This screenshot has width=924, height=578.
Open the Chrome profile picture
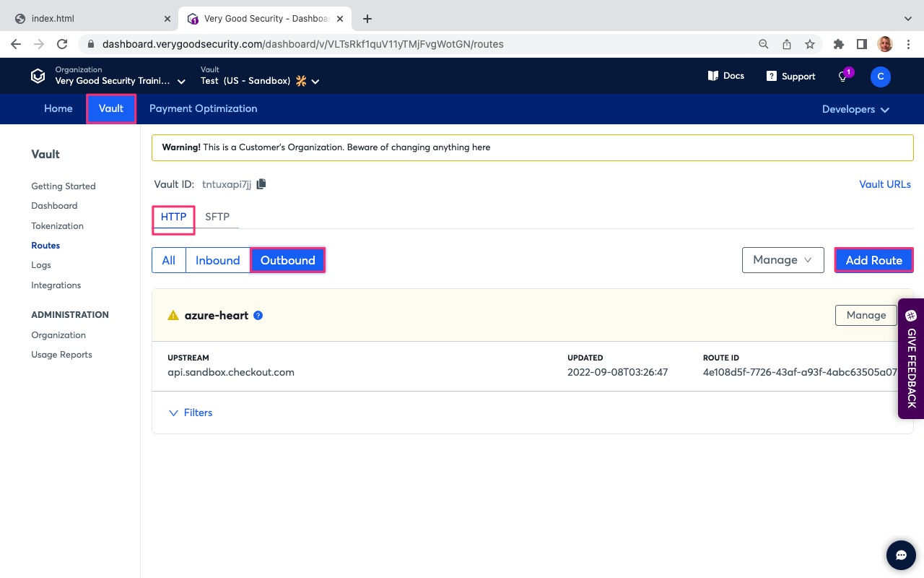pyautogui.click(x=885, y=44)
